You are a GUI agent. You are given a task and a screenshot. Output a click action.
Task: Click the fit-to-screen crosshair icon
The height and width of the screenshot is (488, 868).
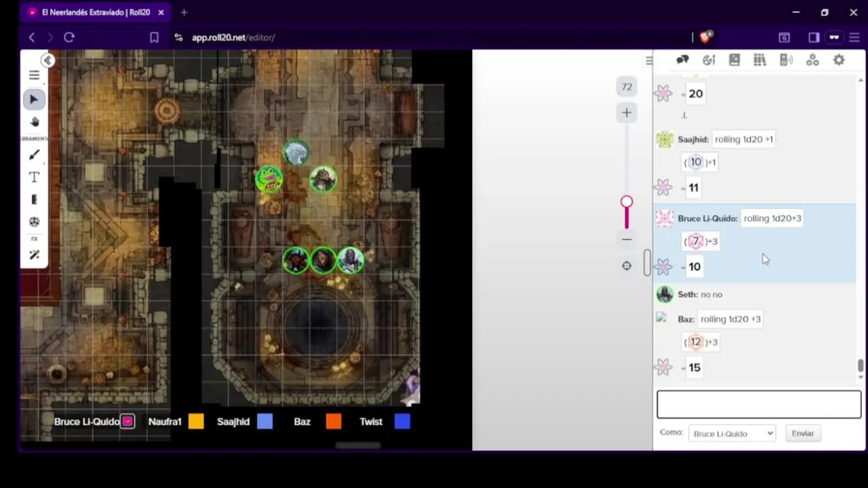tap(627, 266)
